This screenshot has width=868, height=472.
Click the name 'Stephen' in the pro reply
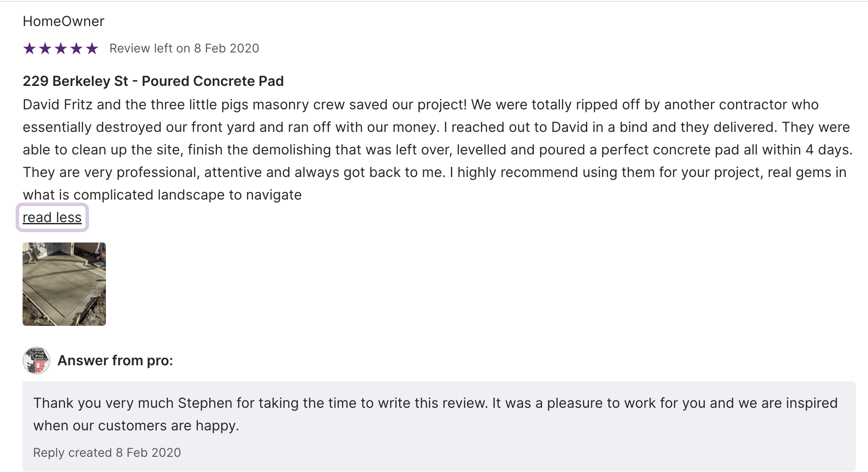205,403
